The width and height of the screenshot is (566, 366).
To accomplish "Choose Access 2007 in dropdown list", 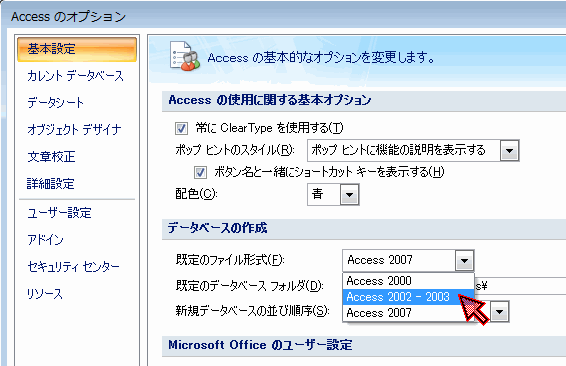I will (408, 313).
